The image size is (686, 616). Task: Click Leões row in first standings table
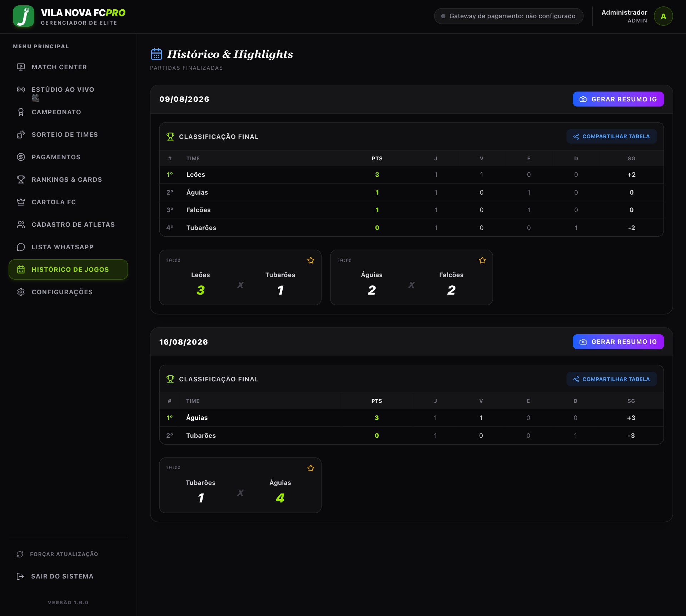(x=411, y=175)
